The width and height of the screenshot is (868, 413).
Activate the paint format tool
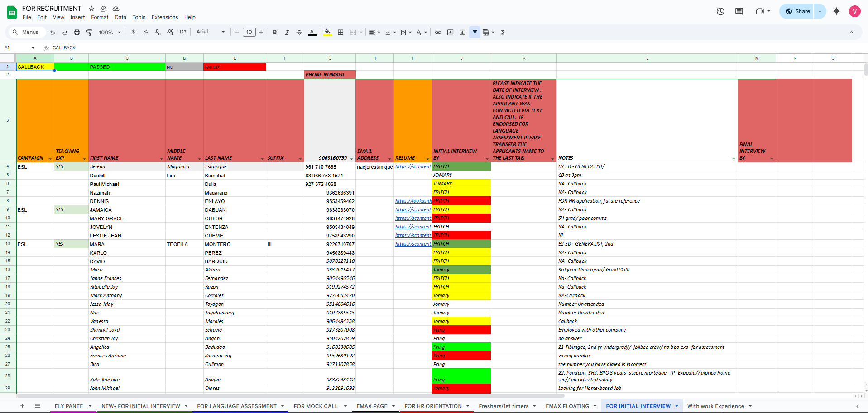(x=89, y=32)
